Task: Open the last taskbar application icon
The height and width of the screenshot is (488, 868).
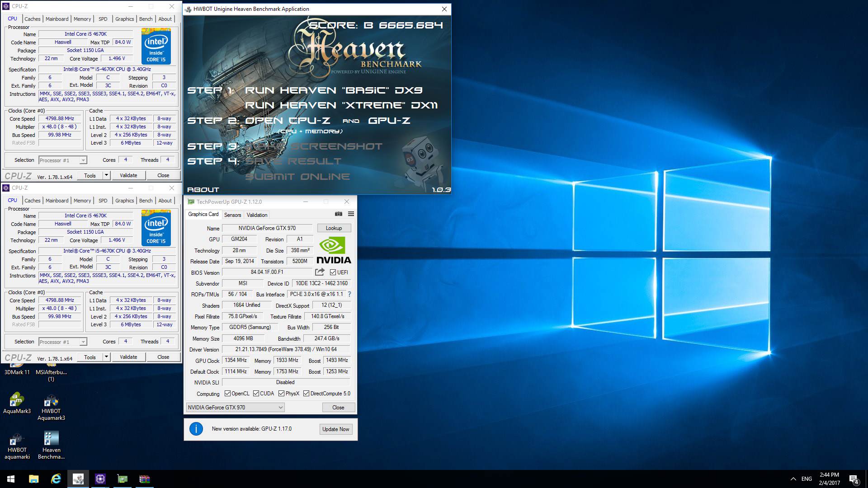Action: [144, 479]
